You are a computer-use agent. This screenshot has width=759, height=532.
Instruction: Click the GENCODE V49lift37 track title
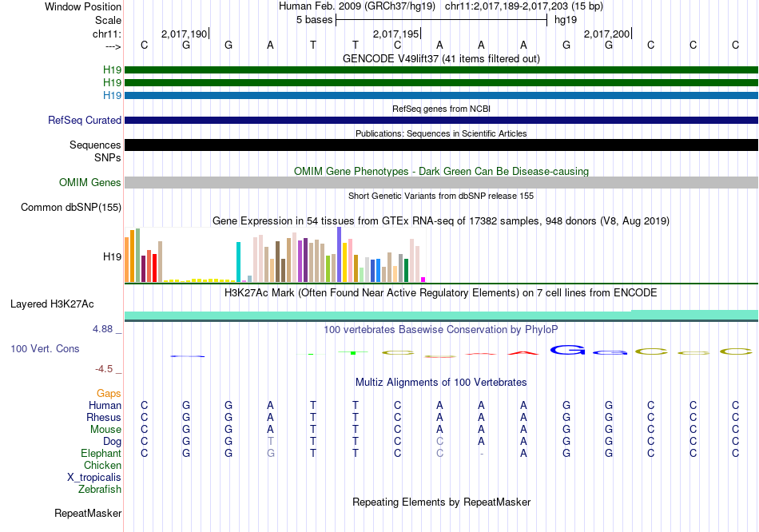441,58
